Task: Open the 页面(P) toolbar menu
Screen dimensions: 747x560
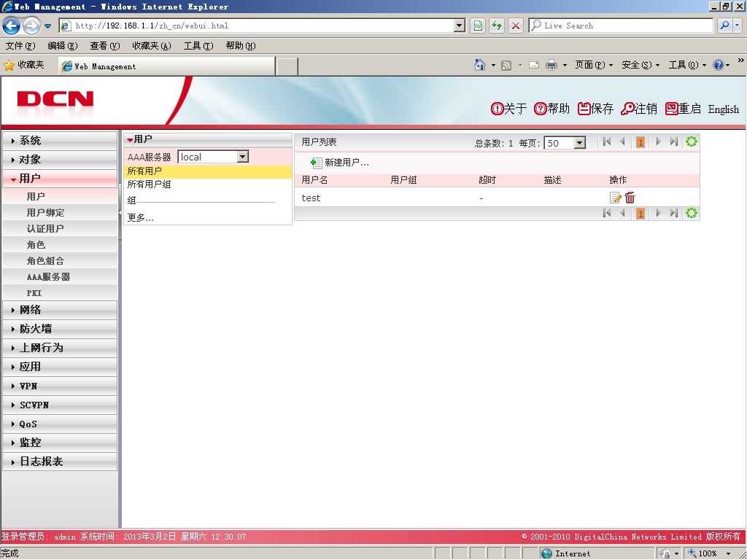Action: tap(594, 65)
